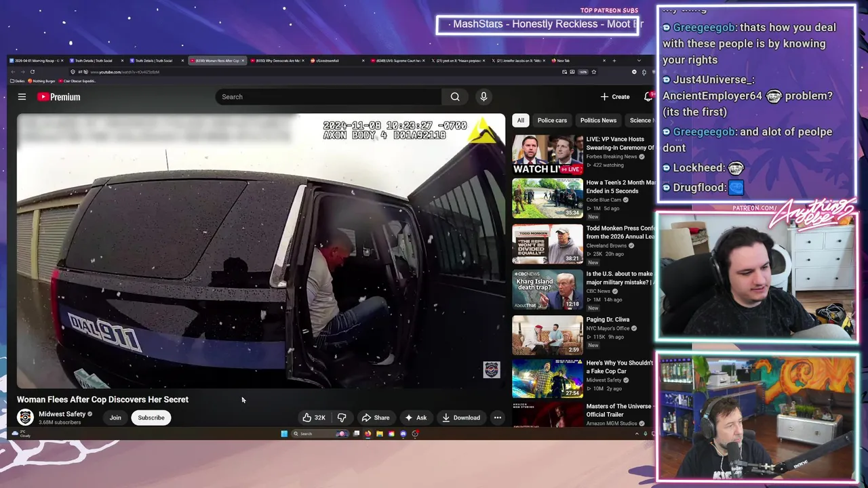This screenshot has width=868, height=488.
Task: Subscribe to Midwest Safety
Action: [x=151, y=418]
